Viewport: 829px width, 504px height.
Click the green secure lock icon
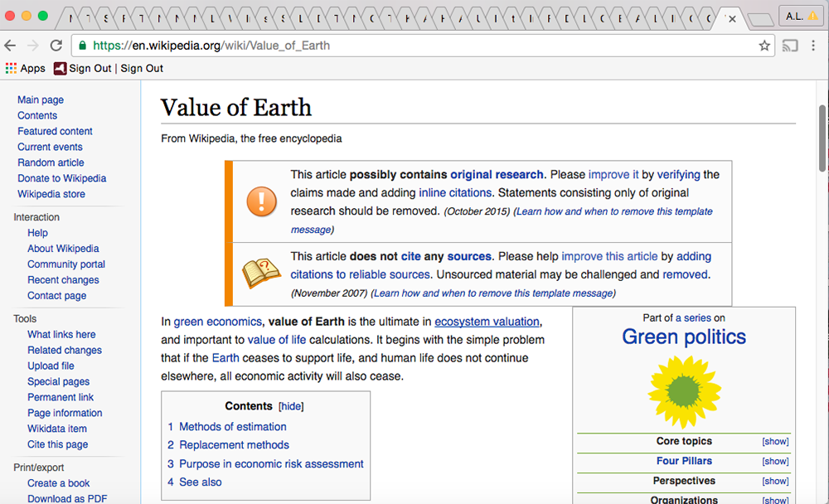(82, 46)
